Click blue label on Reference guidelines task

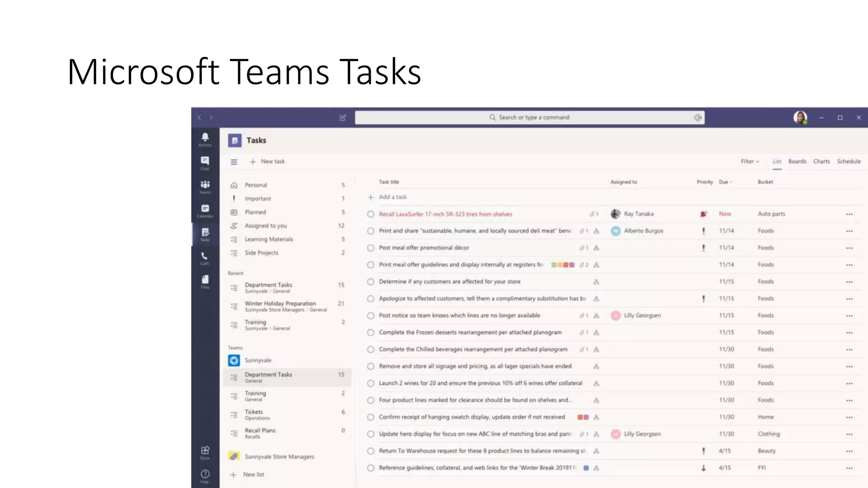586,469
